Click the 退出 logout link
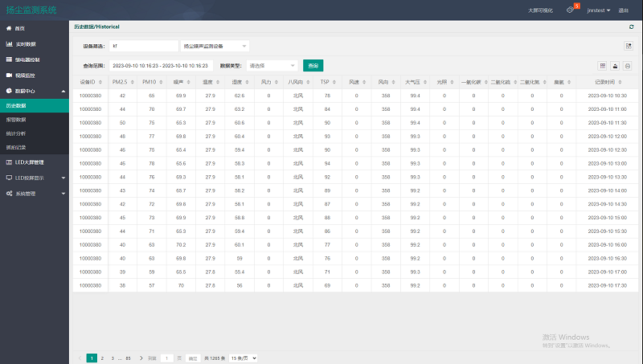643x364 pixels. pyautogui.click(x=624, y=10)
